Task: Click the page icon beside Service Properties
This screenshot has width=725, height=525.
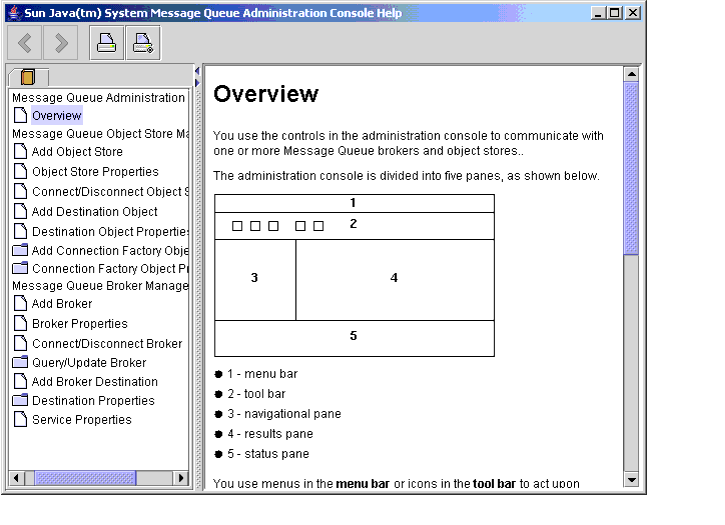Action: pos(20,419)
